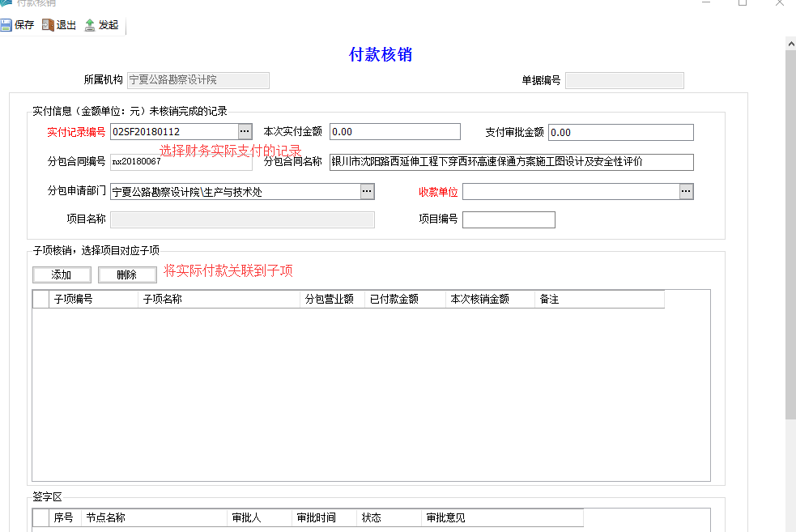Click the 删除 button

point(127,275)
